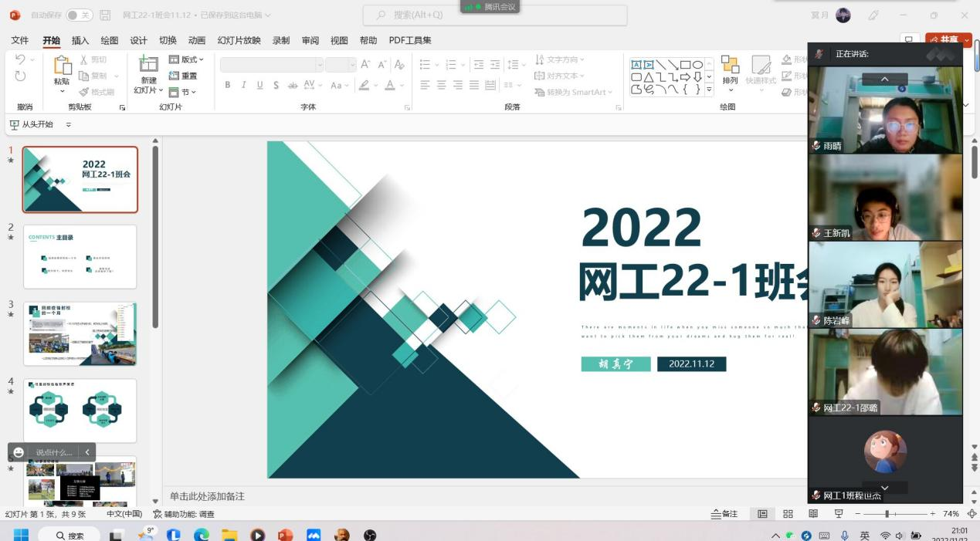Click the New Slide (新建幻灯片) icon

pos(148,65)
